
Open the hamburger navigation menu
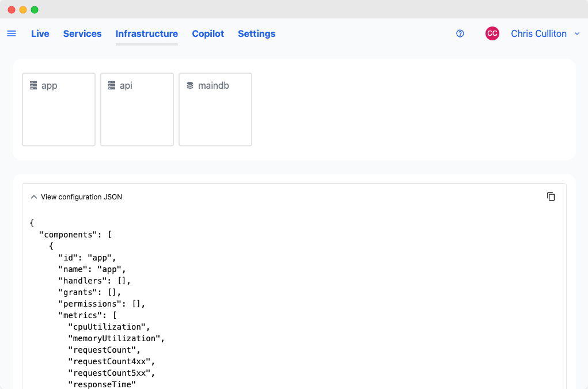[x=12, y=34]
